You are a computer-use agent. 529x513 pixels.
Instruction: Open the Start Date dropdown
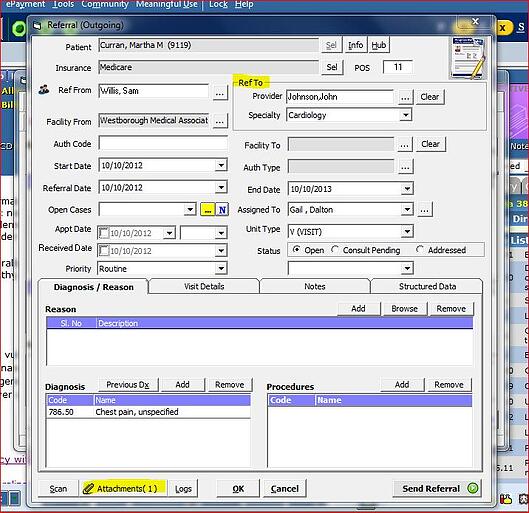(x=221, y=165)
